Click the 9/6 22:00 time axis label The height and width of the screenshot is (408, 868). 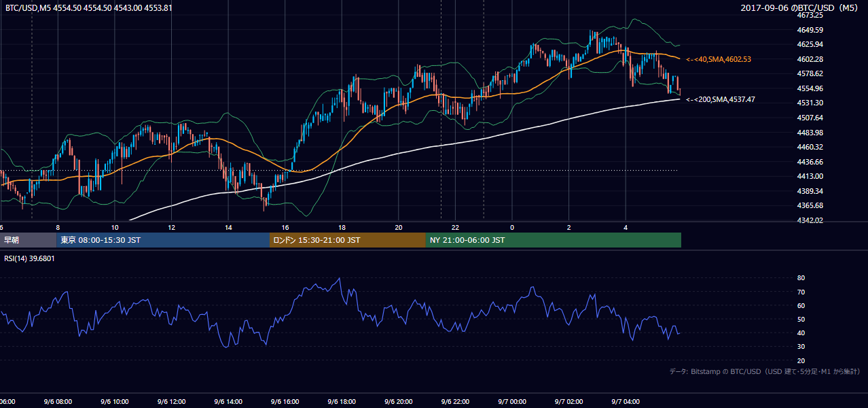click(x=455, y=402)
